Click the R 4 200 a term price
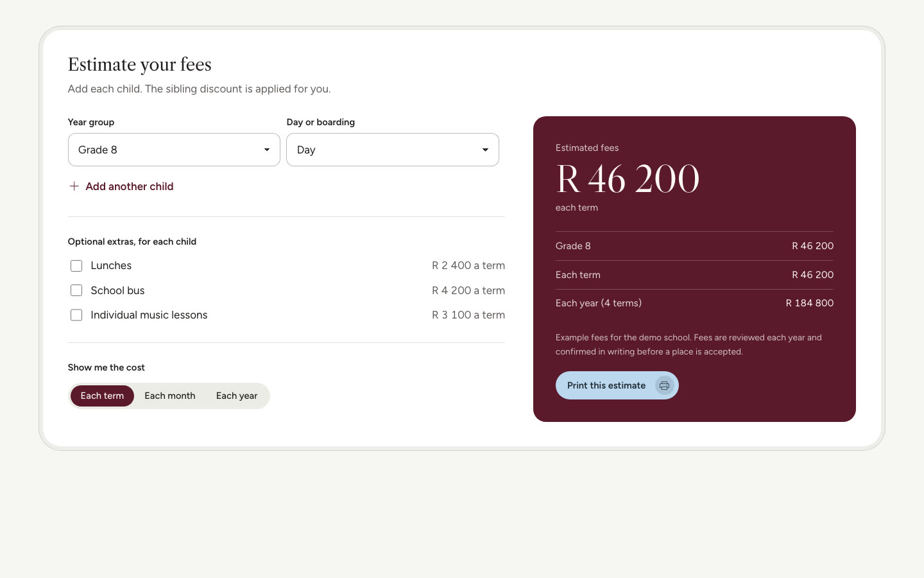Screen dimensions: 924x578 click(468, 290)
